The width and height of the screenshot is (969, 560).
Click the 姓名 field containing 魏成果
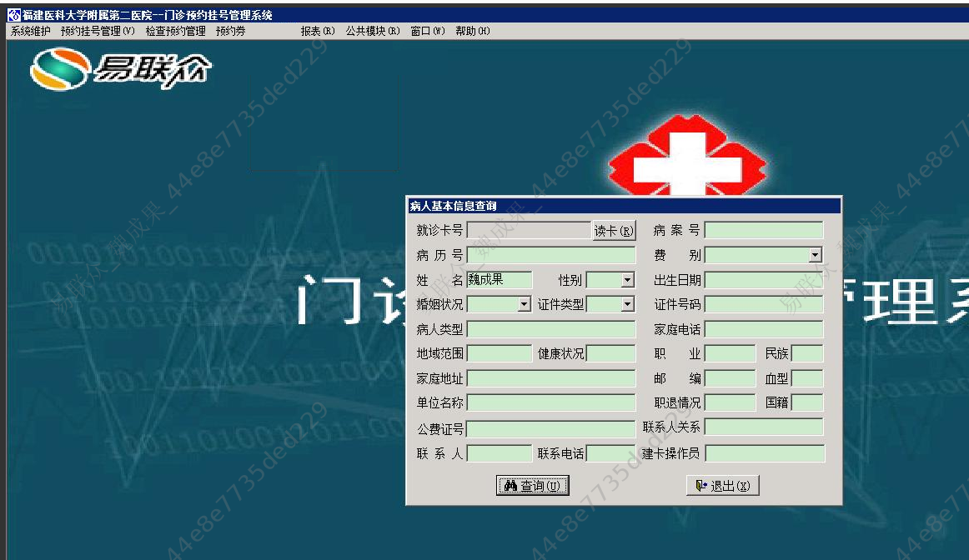(x=500, y=280)
